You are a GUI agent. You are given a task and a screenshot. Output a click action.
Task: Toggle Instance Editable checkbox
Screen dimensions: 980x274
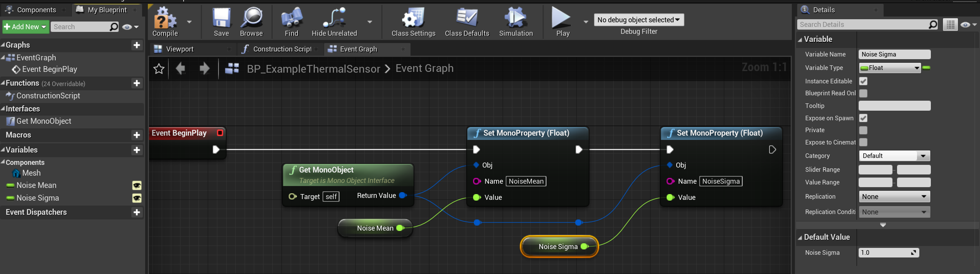pos(863,81)
